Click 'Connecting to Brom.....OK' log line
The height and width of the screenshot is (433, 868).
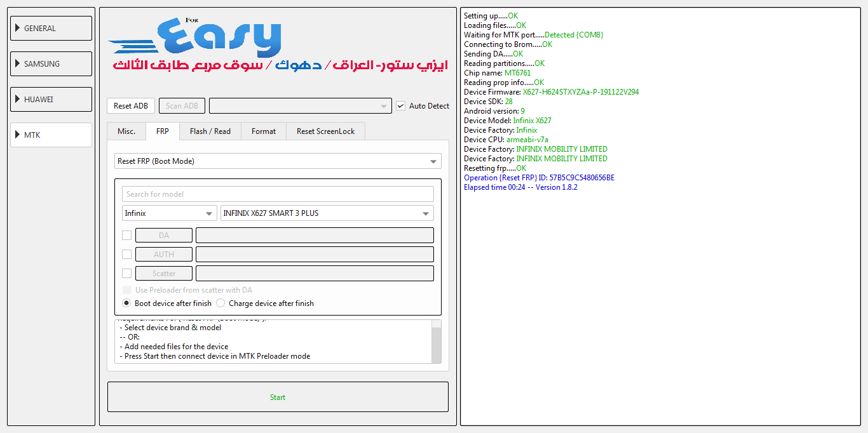point(508,44)
